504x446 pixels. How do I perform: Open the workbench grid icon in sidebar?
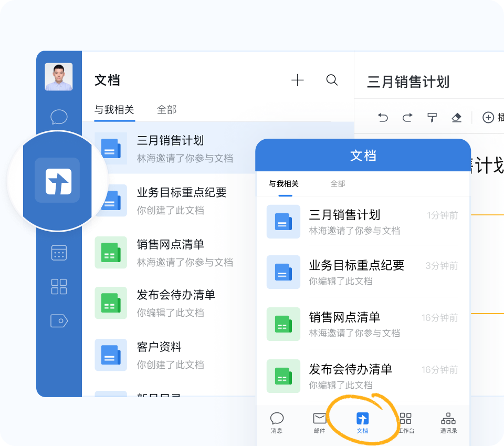tap(59, 286)
